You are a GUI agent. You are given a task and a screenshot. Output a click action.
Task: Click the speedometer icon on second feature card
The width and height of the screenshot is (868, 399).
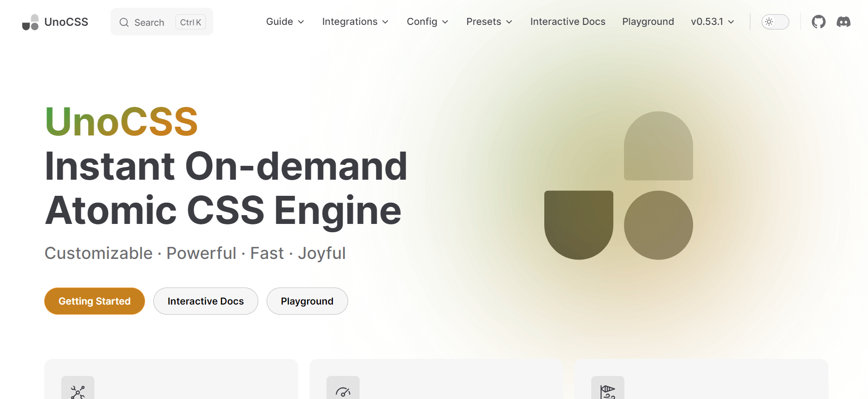pos(343,392)
